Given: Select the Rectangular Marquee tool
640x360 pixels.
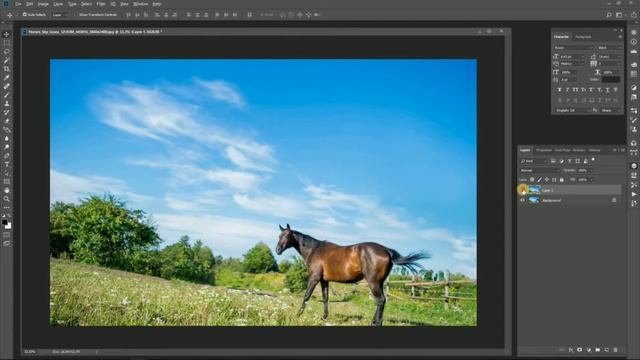Looking at the screenshot, I should (7, 43).
